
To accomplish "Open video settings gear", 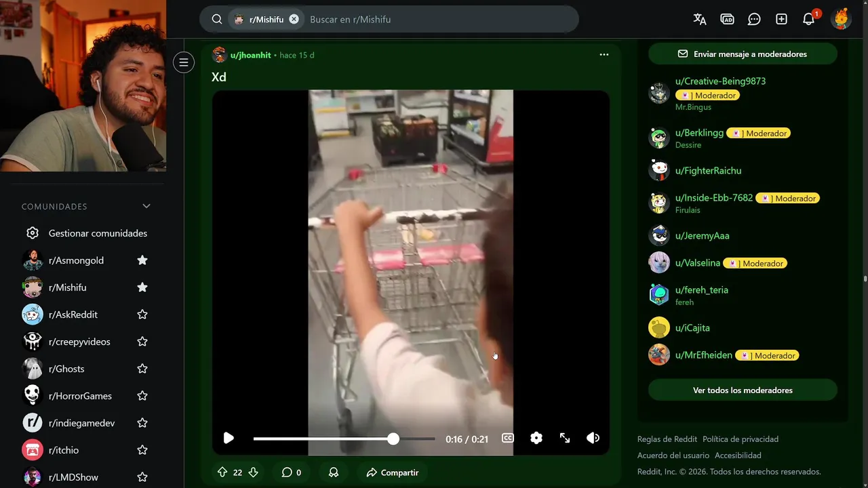I will 536,439.
